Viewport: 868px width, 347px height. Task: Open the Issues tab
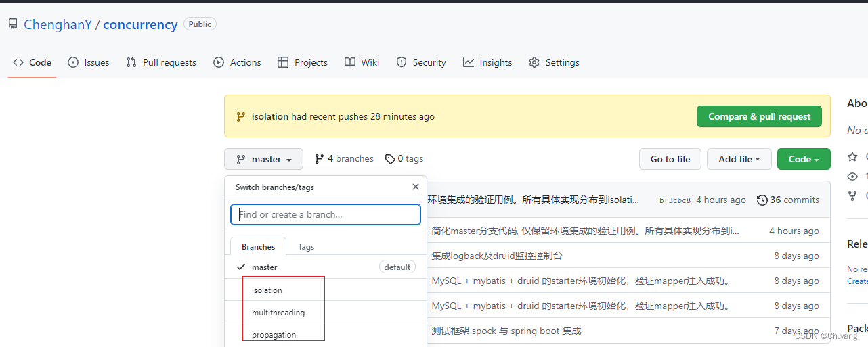pos(89,62)
